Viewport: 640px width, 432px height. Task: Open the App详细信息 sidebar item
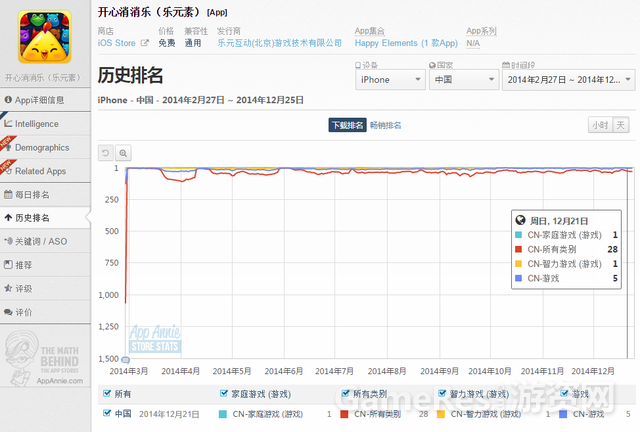point(45,100)
